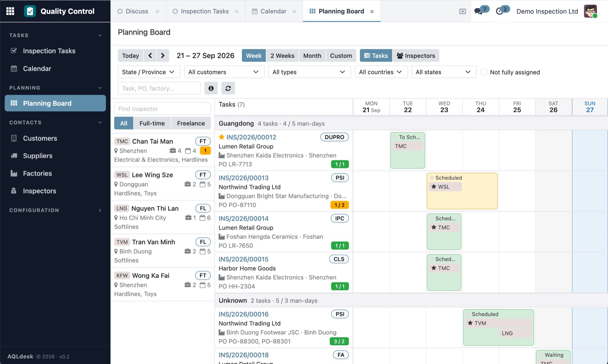Screen dimensions: 608x364
Task: Go to the next week arrow
Action: pyautogui.click(x=163, y=55)
